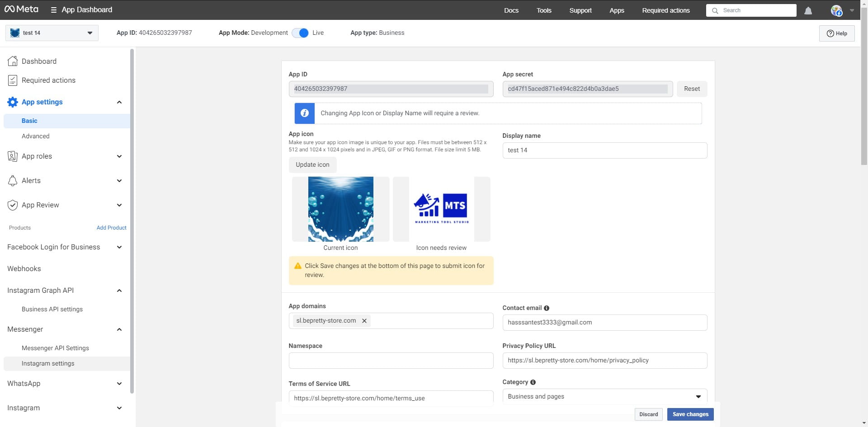The image size is (868, 427).
Task: Click the current app icon thumbnail
Action: pos(340,209)
